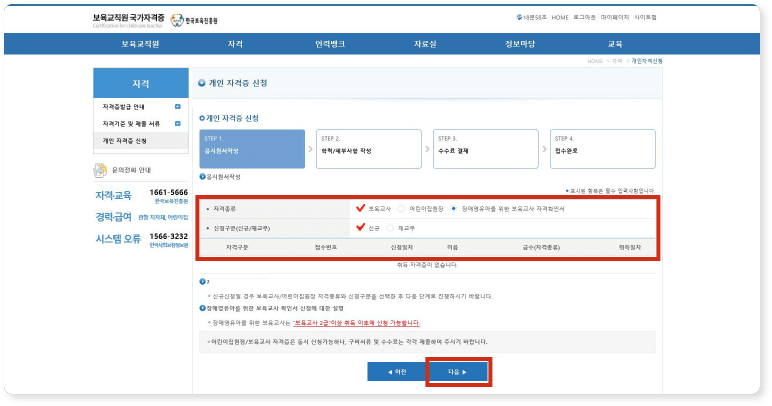Click the HOME breadcrumb link
This screenshot has height=406, width=772.
595,61
